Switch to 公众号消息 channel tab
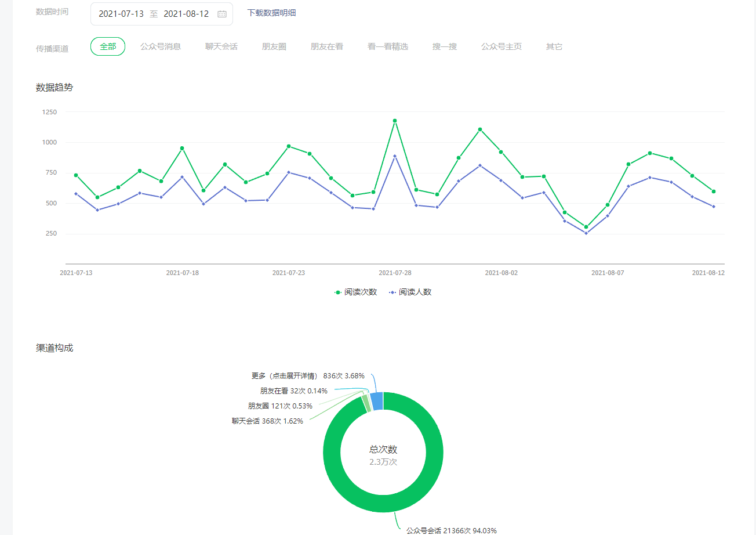The width and height of the screenshot is (756, 535). [x=161, y=46]
